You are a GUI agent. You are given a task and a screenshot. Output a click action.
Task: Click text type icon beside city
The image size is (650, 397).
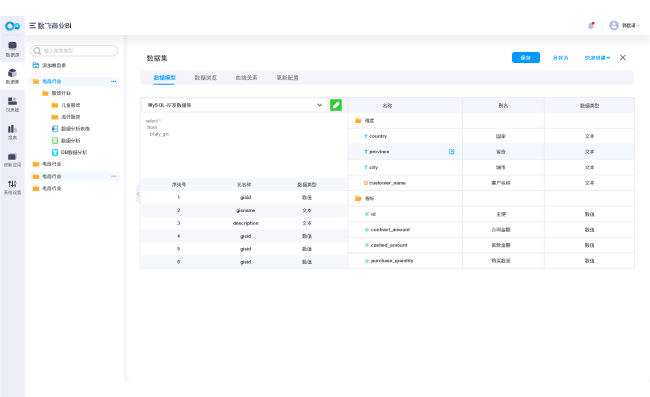click(366, 167)
